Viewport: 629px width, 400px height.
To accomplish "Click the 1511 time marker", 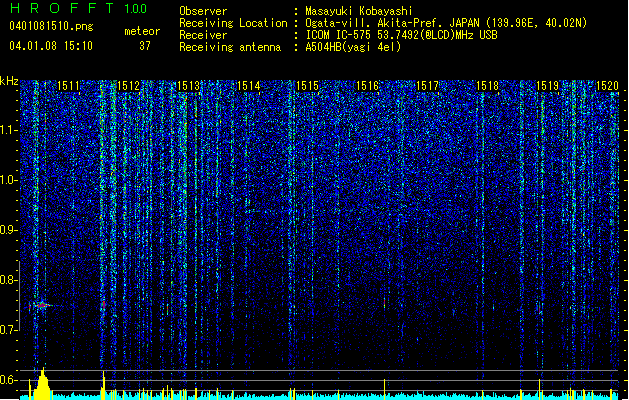I will coord(68,86).
